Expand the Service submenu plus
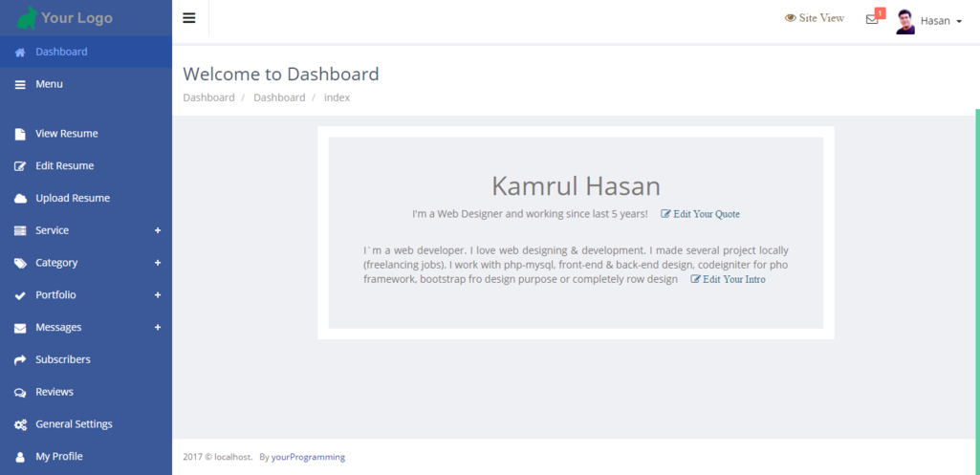The width and height of the screenshot is (980, 475). coord(158,230)
